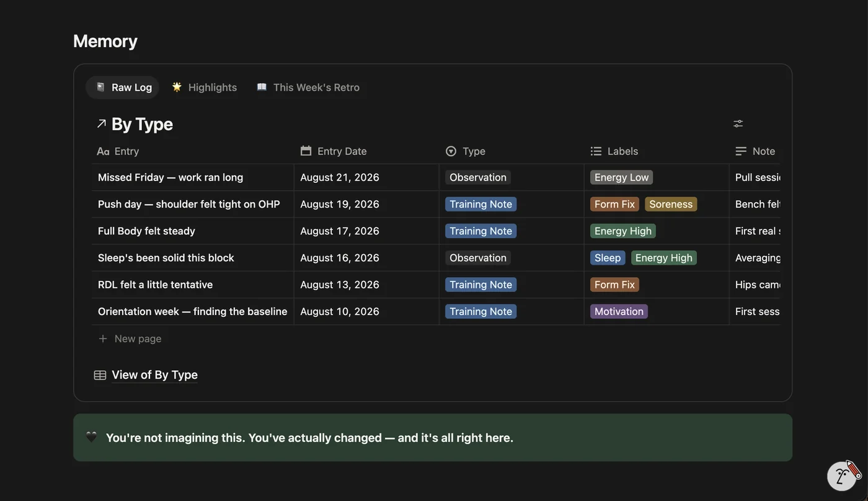The width and height of the screenshot is (868, 501).
Task: Click the text icon in Note header
Action: coord(741,151)
